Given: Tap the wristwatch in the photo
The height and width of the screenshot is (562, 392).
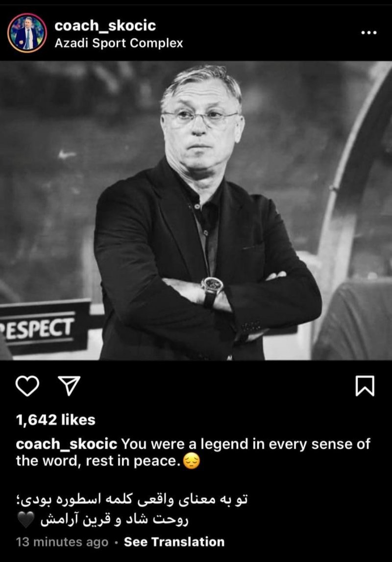Looking at the screenshot, I should pyautogui.click(x=211, y=291).
